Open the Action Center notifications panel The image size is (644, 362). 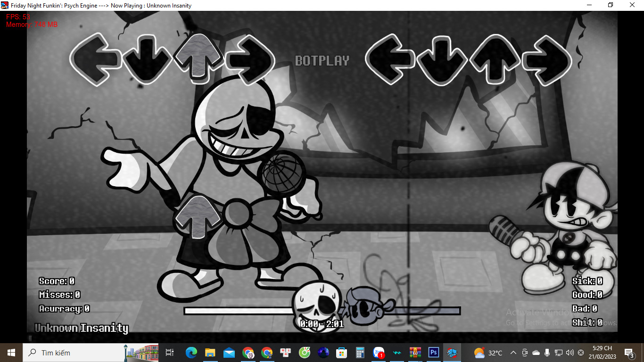[x=629, y=353]
